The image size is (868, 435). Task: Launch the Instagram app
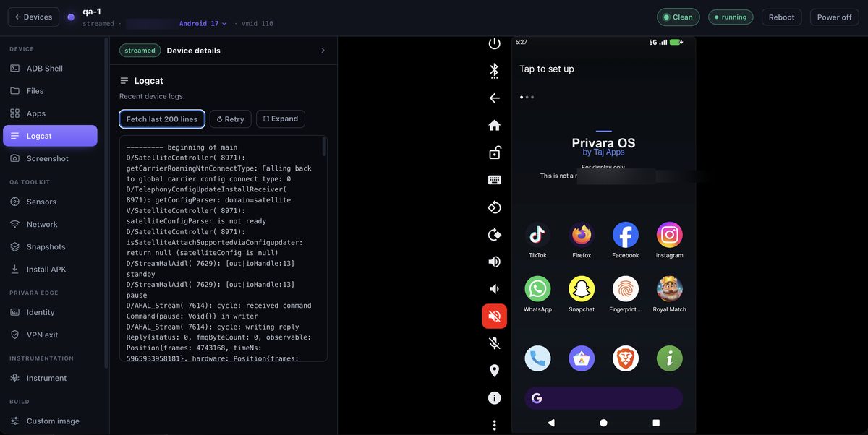pyautogui.click(x=670, y=235)
